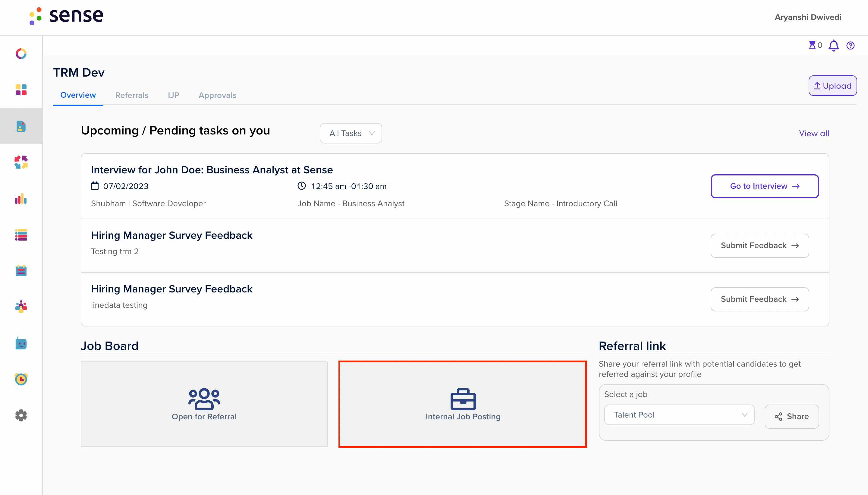Viewport: 868px width, 495px height.
Task: Open the help question mark icon
Action: (x=851, y=45)
